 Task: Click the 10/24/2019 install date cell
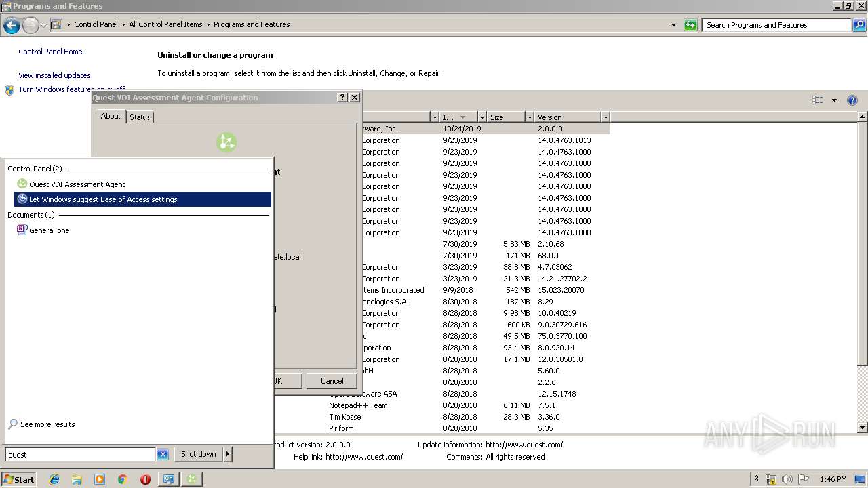click(x=462, y=129)
